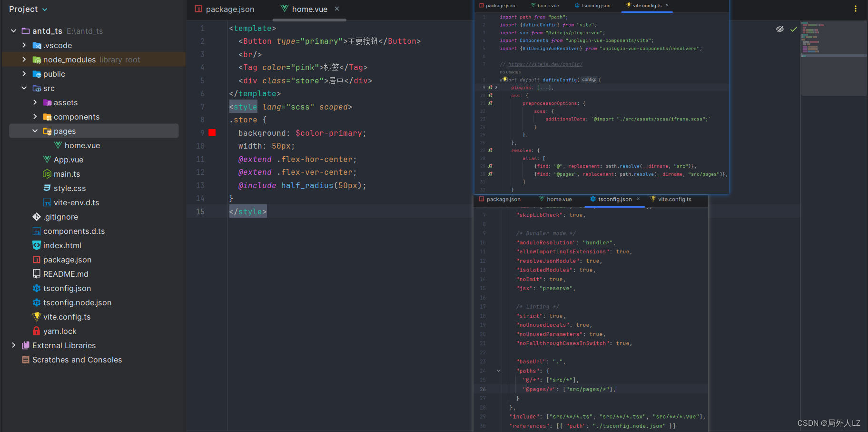Collapse the pages folder chevron

[35, 131]
